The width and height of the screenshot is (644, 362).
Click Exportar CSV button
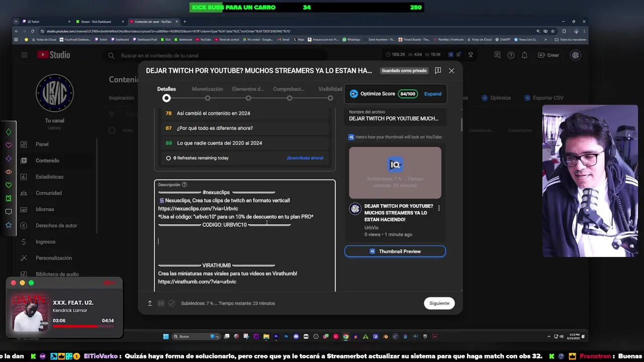543,98
